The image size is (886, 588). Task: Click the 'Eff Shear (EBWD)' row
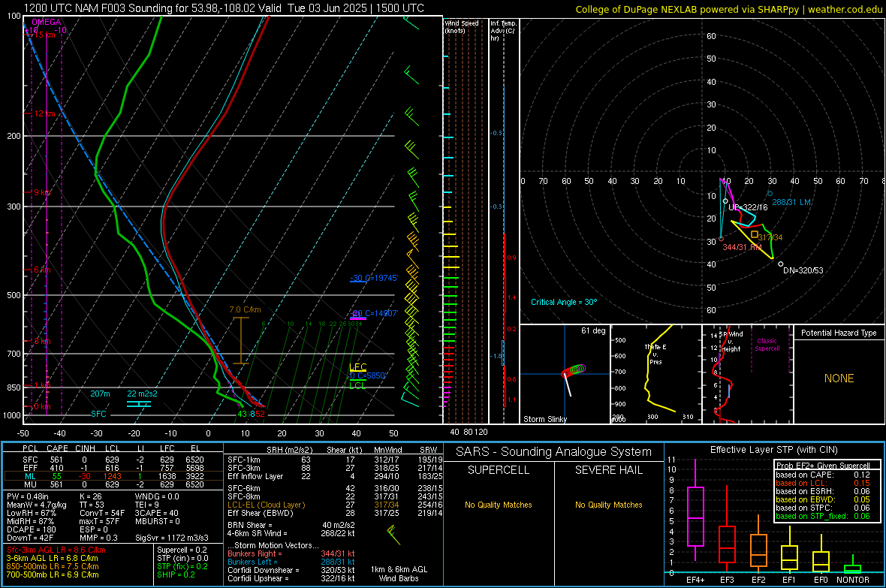tap(335, 514)
